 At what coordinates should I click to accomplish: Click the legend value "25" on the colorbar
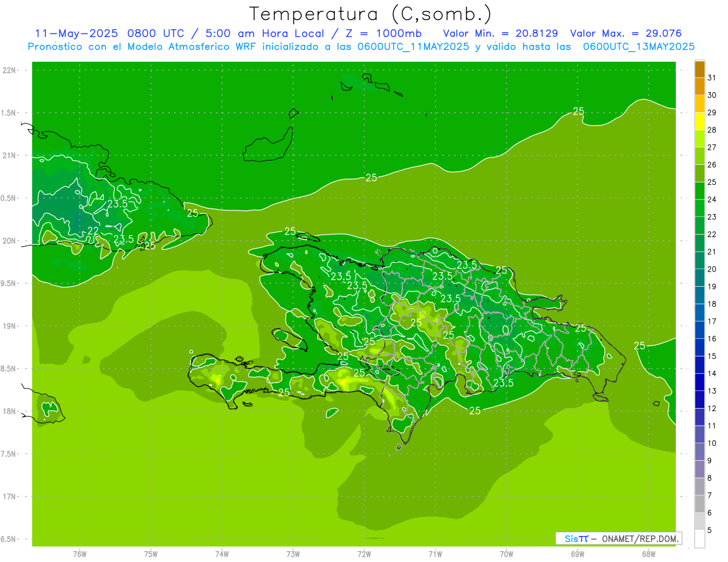pos(712,182)
